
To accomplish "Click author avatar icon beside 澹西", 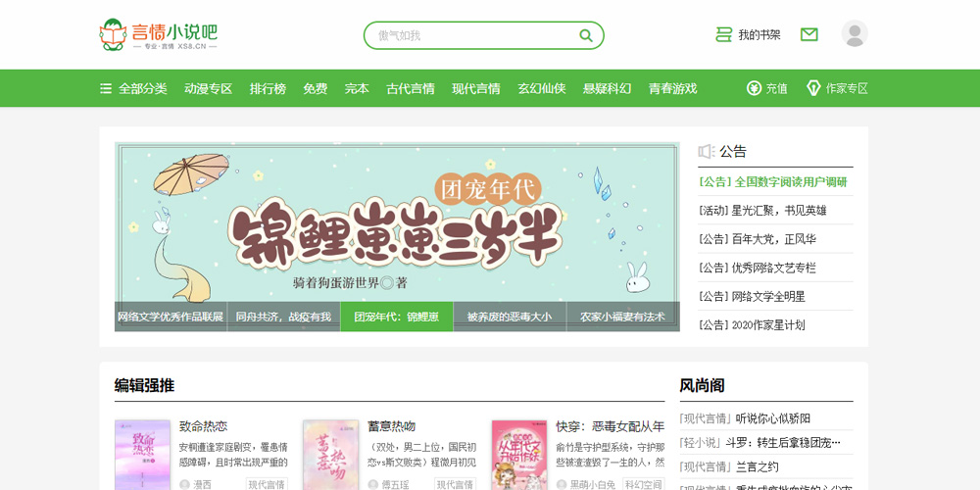I will (x=184, y=484).
